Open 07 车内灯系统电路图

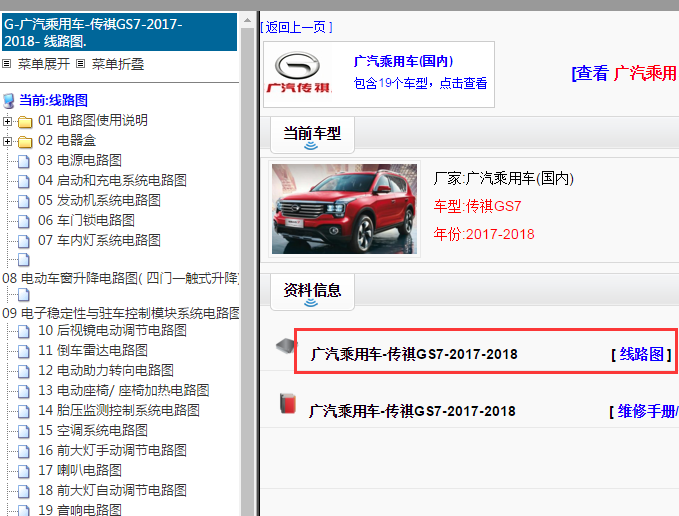99,240
